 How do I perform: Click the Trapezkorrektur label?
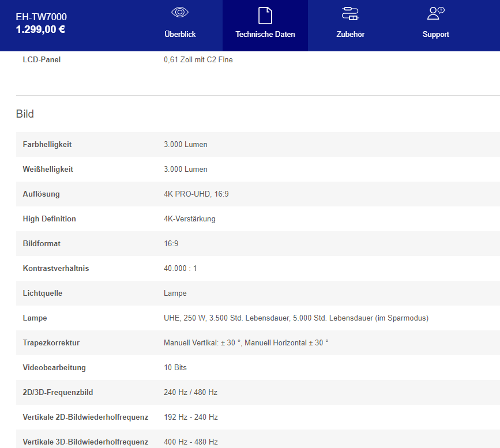51,343
